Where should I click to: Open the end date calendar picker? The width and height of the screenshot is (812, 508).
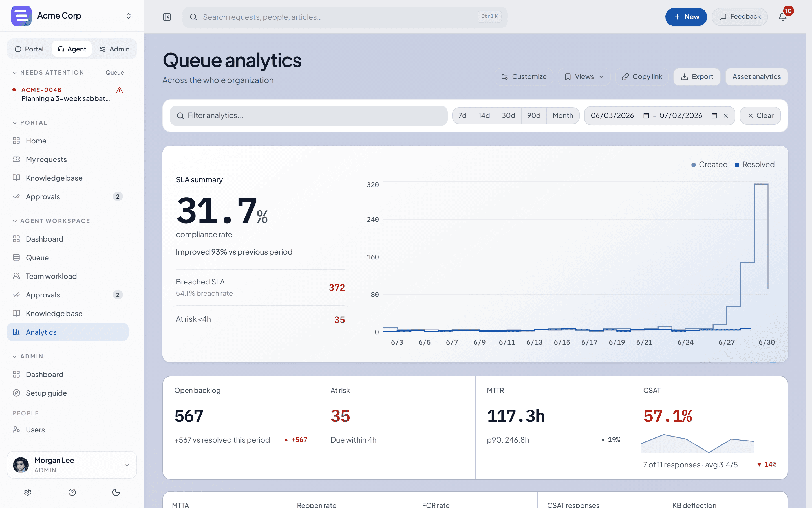(x=714, y=116)
